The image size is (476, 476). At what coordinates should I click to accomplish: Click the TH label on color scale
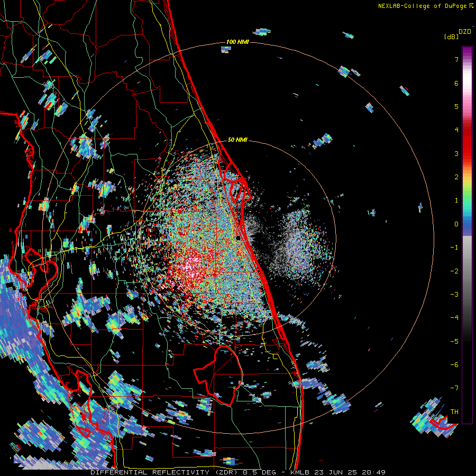454,412
